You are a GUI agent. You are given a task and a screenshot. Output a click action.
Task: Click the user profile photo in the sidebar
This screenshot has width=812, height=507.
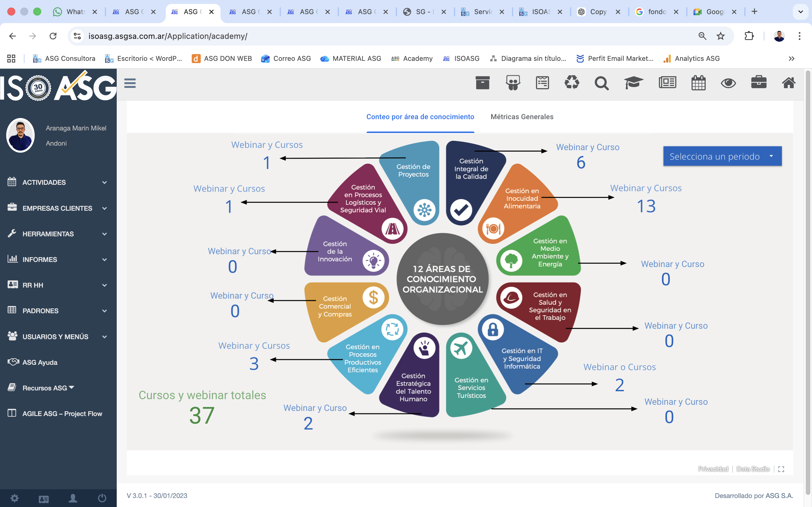coord(20,135)
